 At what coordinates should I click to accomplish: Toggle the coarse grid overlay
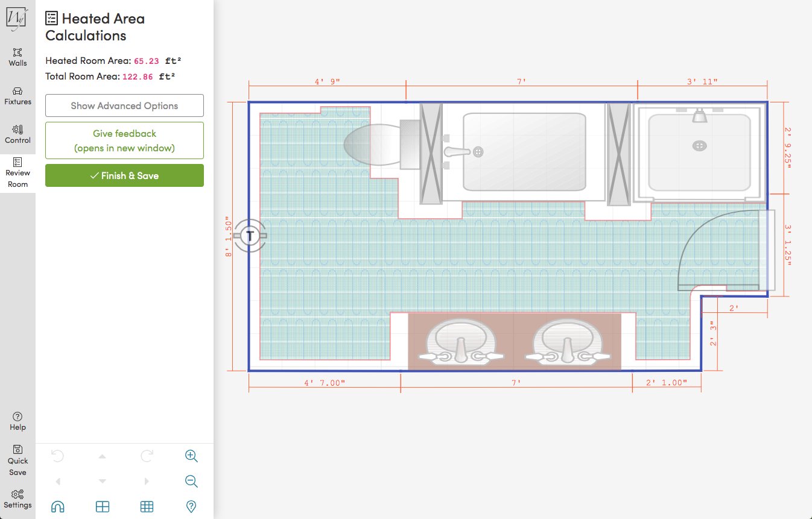(103, 506)
